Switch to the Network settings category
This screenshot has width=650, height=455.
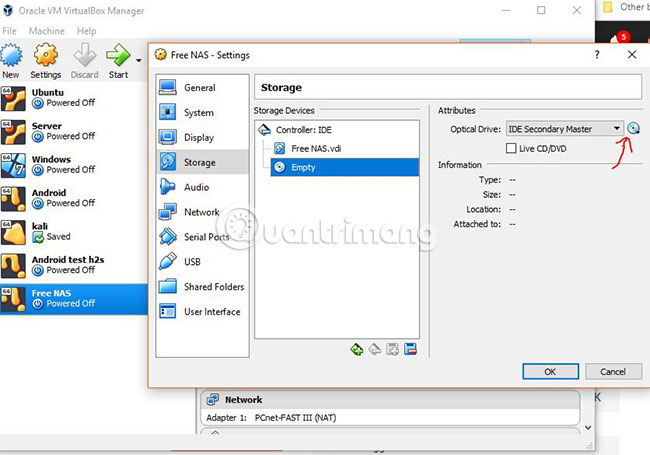click(203, 212)
